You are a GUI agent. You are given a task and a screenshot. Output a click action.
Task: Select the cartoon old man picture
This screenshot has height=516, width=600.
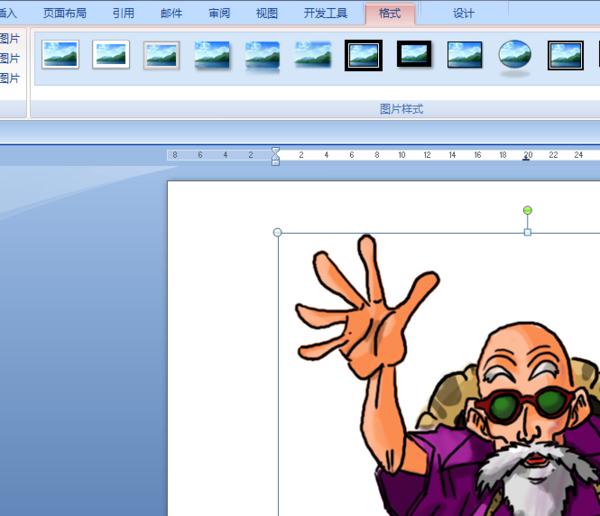pyautogui.click(x=439, y=374)
